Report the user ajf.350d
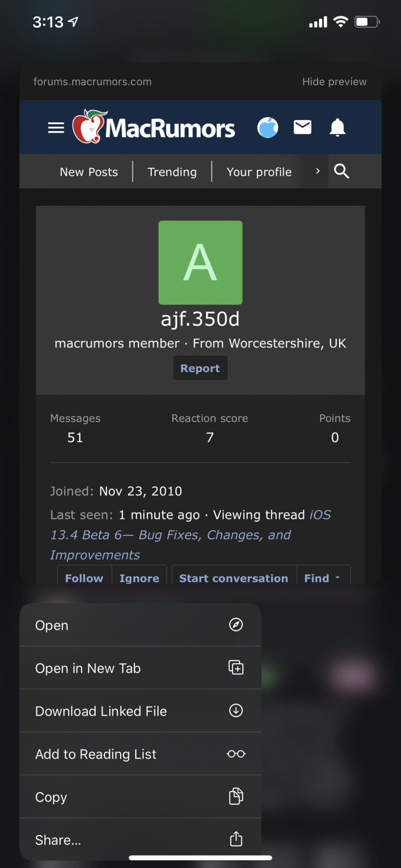Screen dimensions: 401x868 [200, 368]
